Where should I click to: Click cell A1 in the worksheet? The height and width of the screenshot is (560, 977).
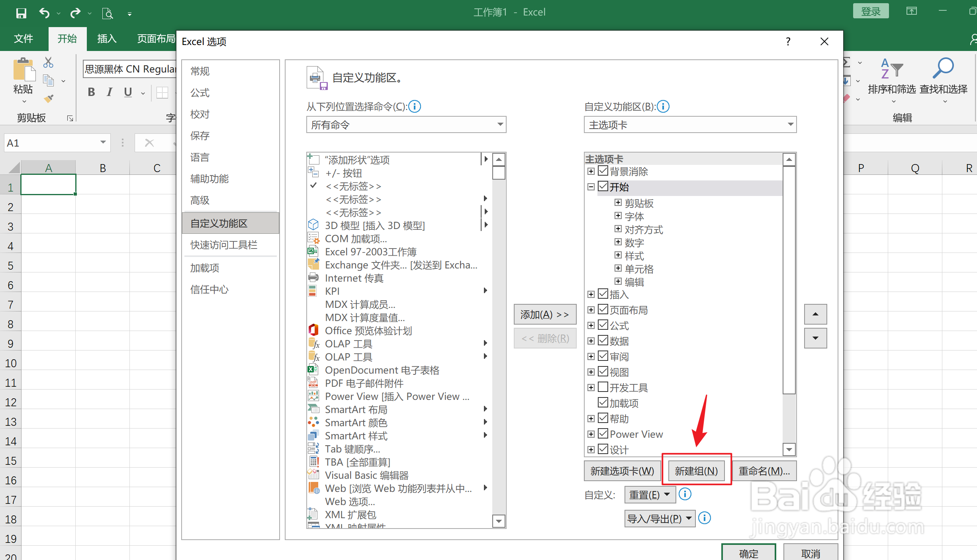(x=48, y=184)
